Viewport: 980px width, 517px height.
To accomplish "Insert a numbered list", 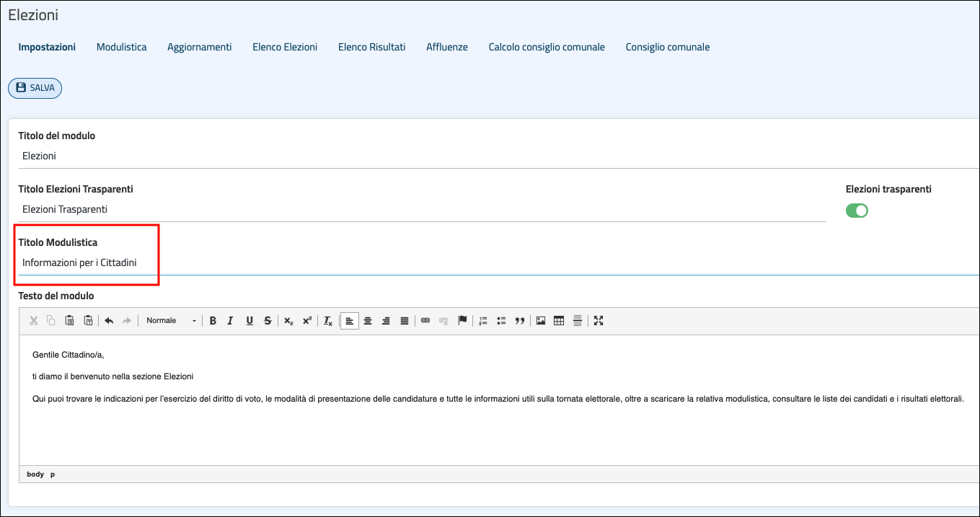I will [x=483, y=321].
